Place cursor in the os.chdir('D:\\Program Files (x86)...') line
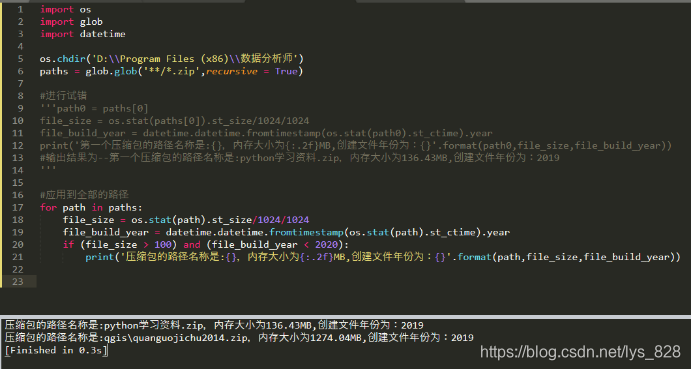 [171, 59]
